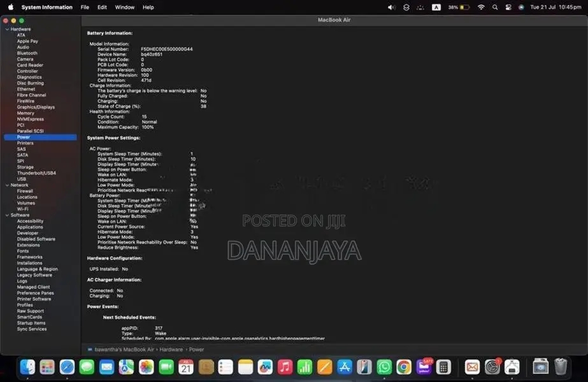
Task: Open the Music app in Dock
Action: (x=285, y=367)
